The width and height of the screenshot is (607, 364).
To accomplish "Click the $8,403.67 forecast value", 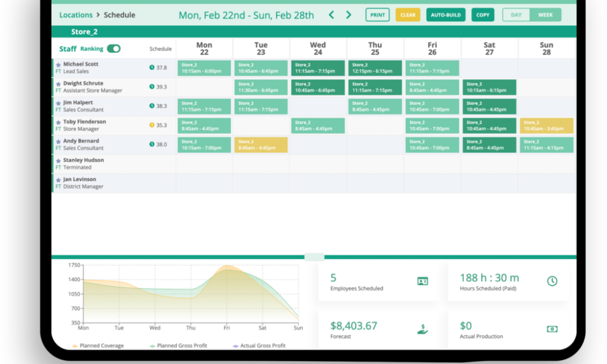I will point(353,326).
